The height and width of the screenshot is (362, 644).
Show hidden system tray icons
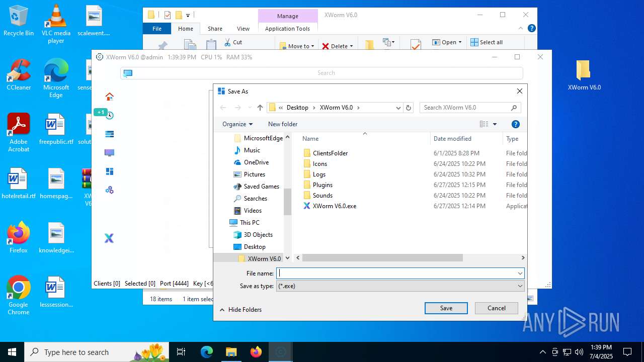coord(542,352)
